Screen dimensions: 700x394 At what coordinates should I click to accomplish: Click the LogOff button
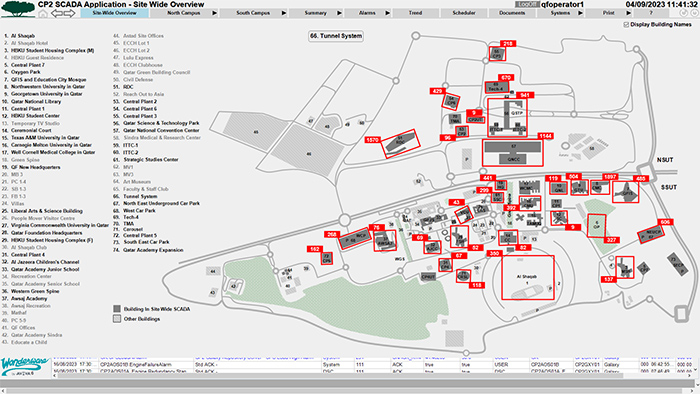[x=527, y=4]
